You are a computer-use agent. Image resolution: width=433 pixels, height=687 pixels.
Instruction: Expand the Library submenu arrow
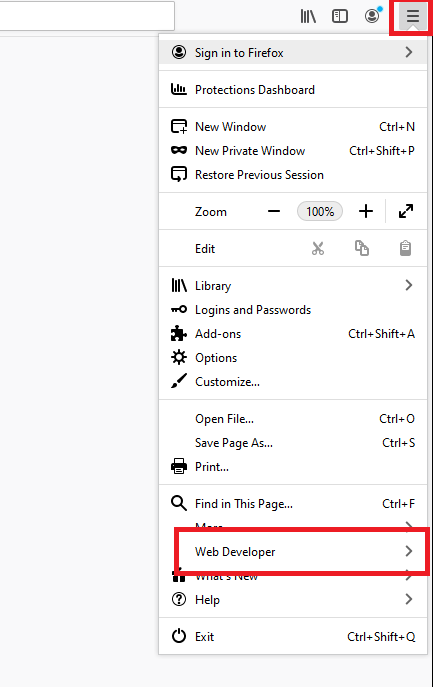click(x=409, y=285)
